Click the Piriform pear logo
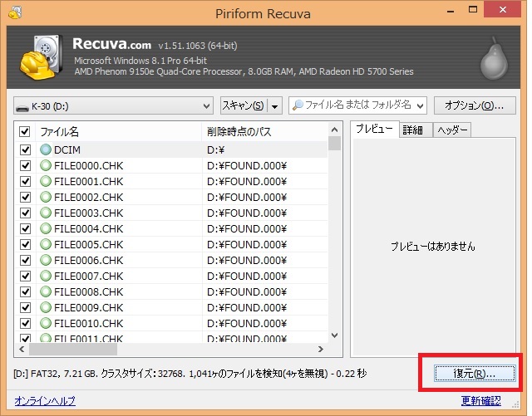The width and height of the screenshot is (532, 416). pyautogui.click(x=494, y=59)
